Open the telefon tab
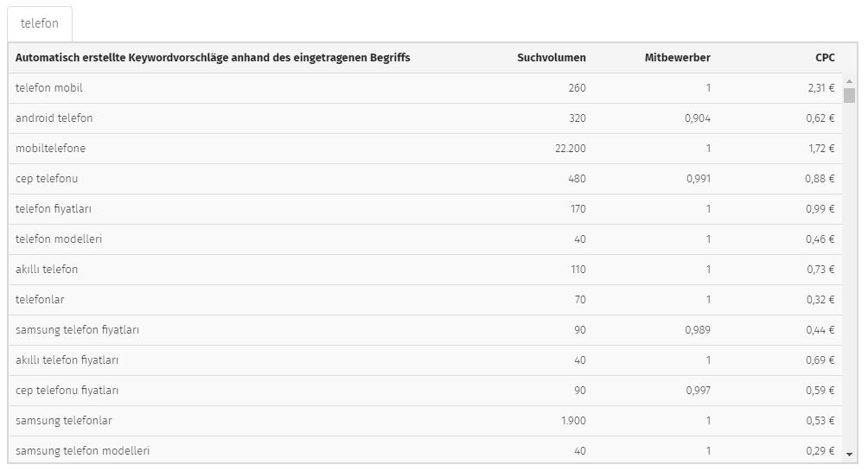Image resolution: width=868 pixels, height=471 pixels. pos(40,24)
